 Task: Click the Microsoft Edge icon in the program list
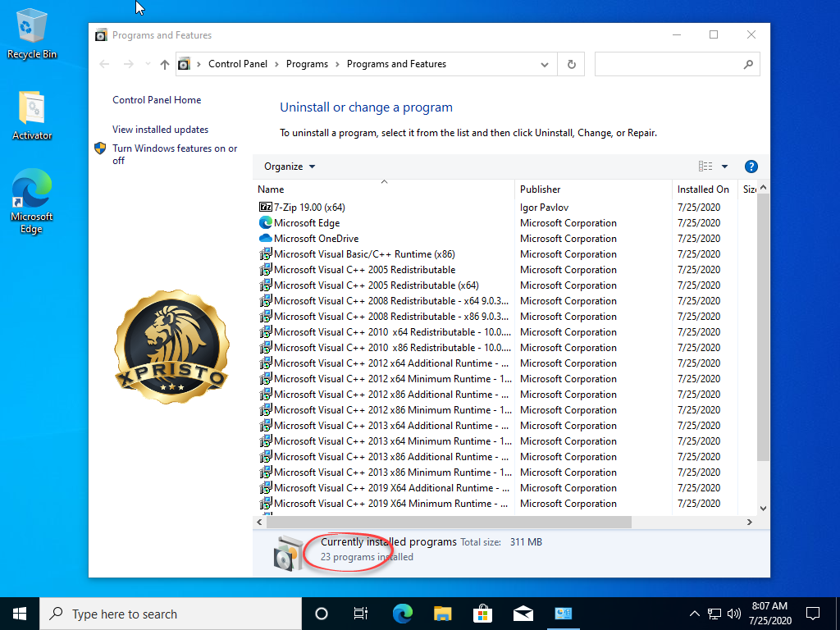(265, 223)
